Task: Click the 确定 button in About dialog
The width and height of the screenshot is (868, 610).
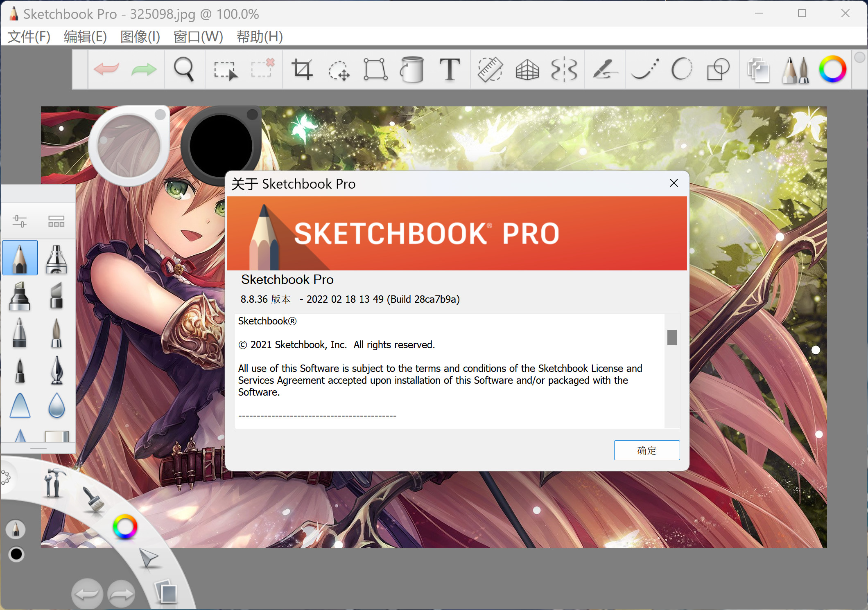Action: [647, 450]
